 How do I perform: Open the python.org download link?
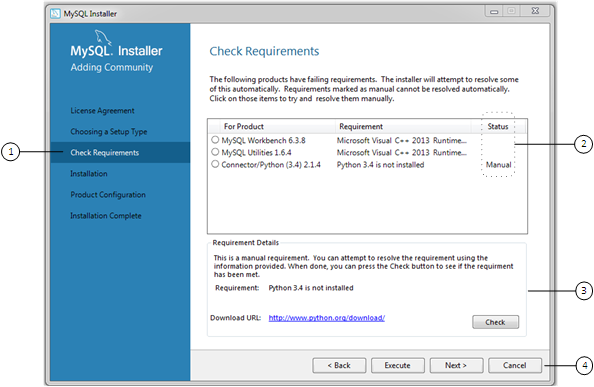(327, 318)
